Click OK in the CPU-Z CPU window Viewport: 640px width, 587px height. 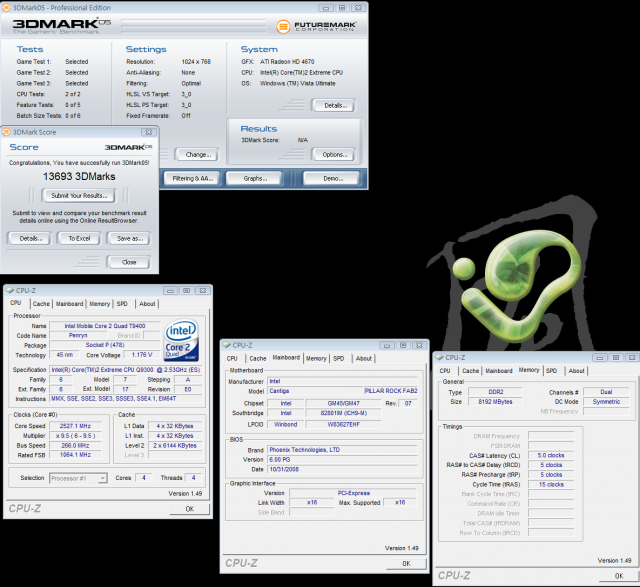coord(190,509)
